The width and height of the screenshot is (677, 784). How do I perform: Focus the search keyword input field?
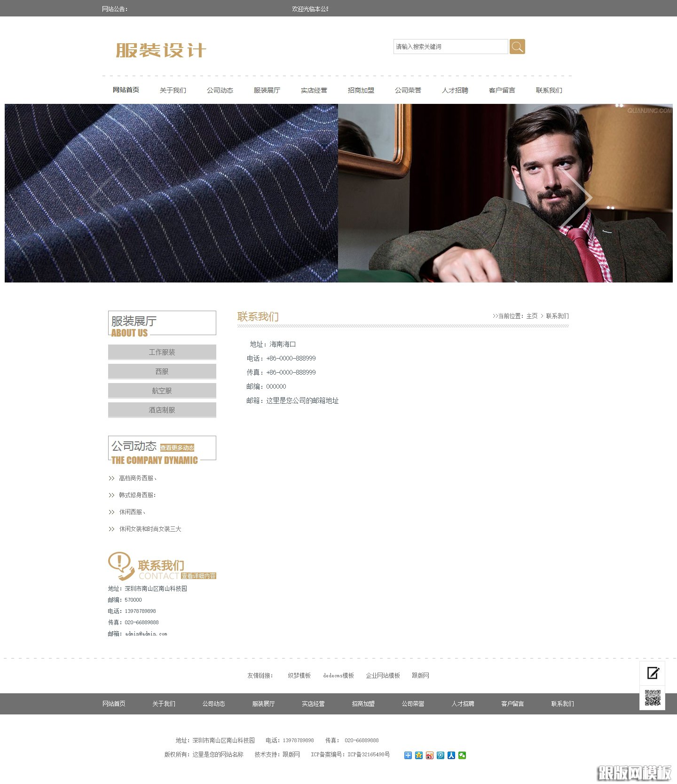pos(450,47)
